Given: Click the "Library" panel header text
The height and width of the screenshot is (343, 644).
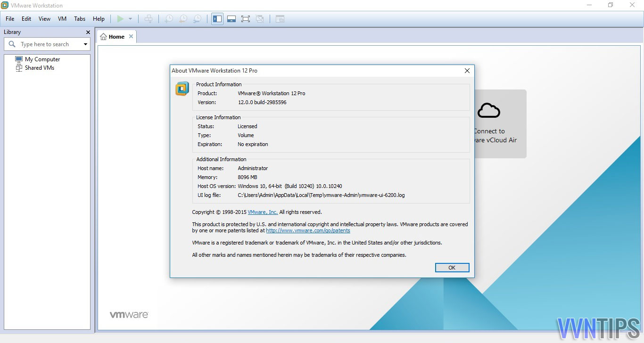Looking at the screenshot, I should pyautogui.click(x=12, y=32).
